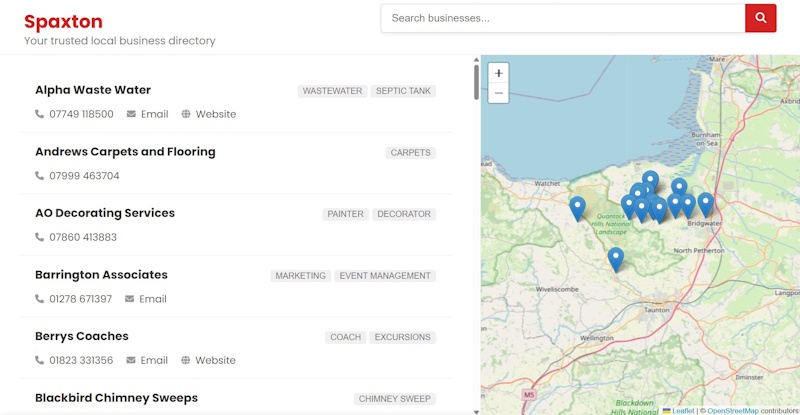
Task: Zoom out on the map
Action: (498, 93)
